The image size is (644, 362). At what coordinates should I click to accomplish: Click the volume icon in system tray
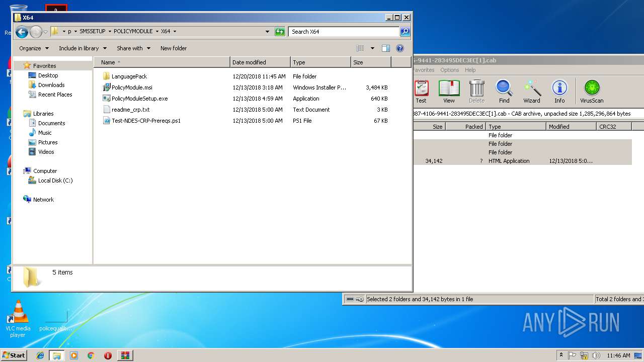click(596, 355)
